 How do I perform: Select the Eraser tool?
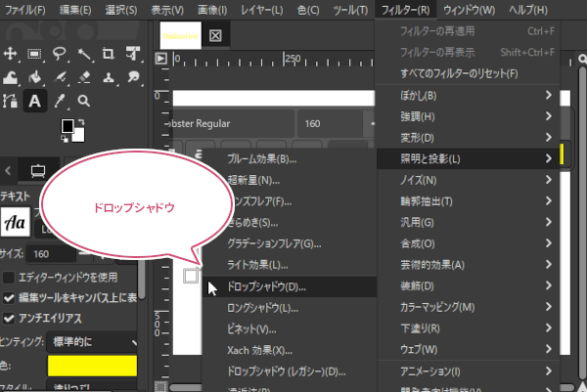[84, 77]
